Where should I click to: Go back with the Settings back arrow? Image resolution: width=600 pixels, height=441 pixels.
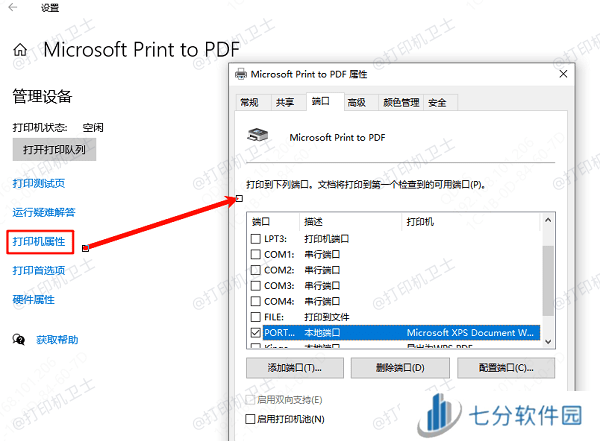pyautogui.click(x=13, y=7)
